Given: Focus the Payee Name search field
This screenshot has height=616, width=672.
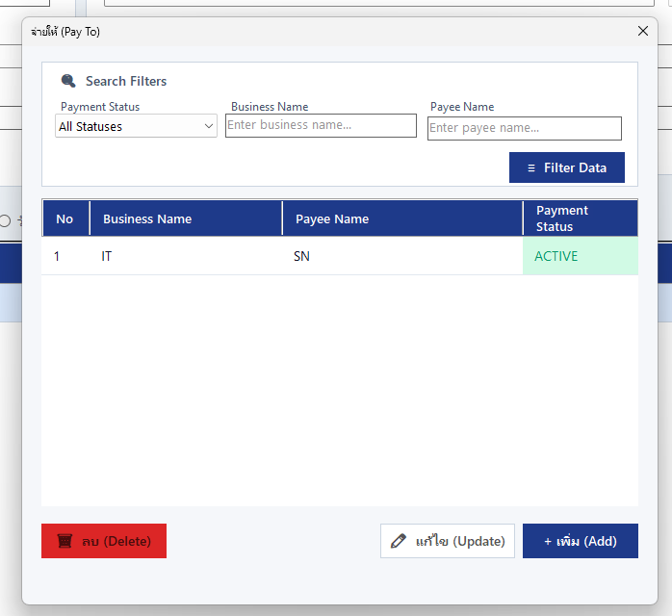Looking at the screenshot, I should (x=524, y=128).
